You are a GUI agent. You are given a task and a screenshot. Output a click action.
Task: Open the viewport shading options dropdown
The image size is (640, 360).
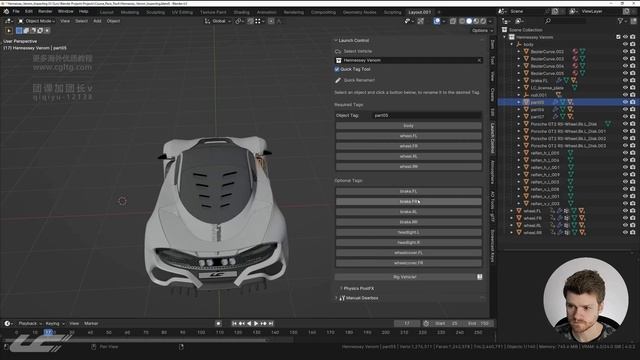(490, 21)
